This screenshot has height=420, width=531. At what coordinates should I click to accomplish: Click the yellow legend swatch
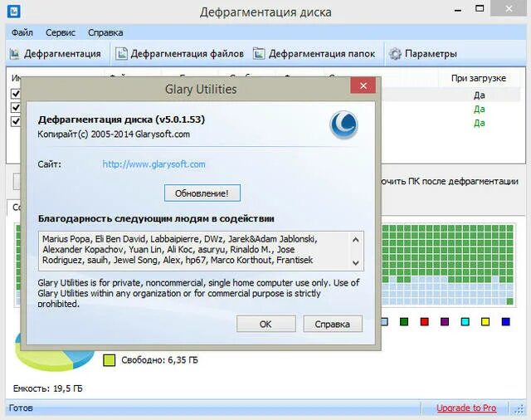pos(485,321)
